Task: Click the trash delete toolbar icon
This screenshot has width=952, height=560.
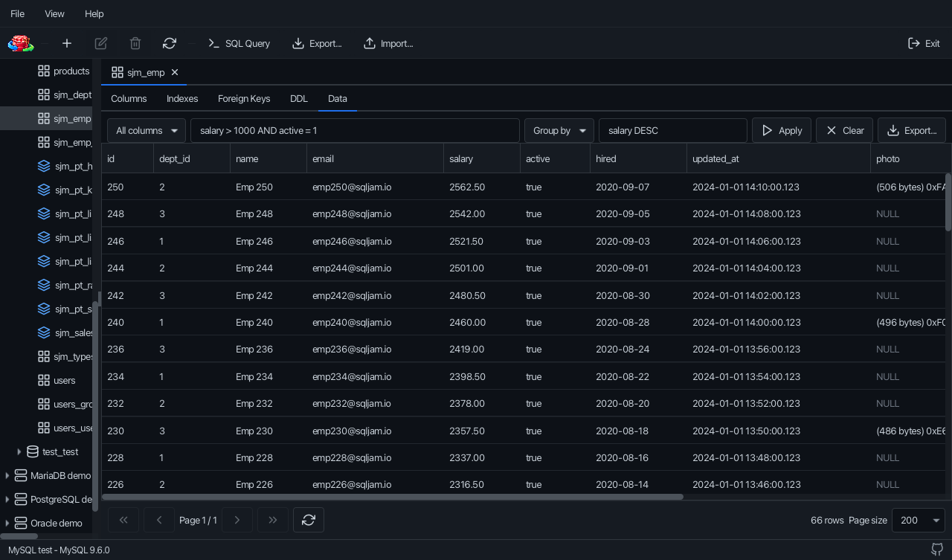Action: point(135,44)
